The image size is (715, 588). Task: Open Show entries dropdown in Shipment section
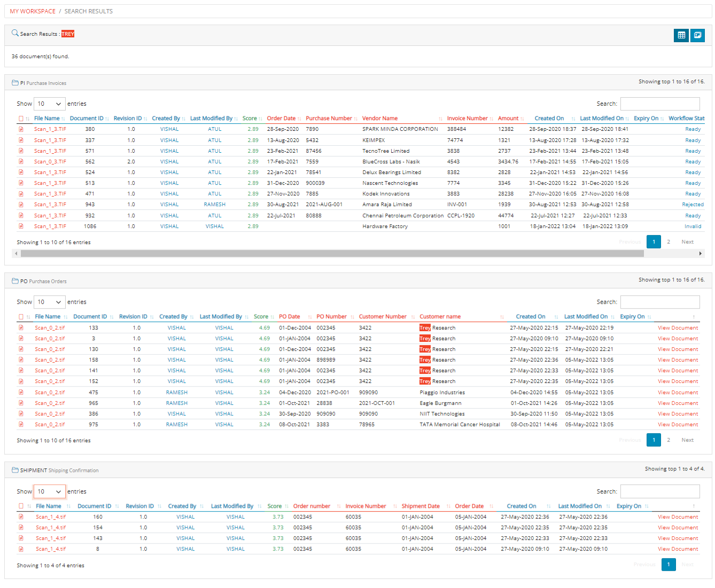tap(49, 491)
